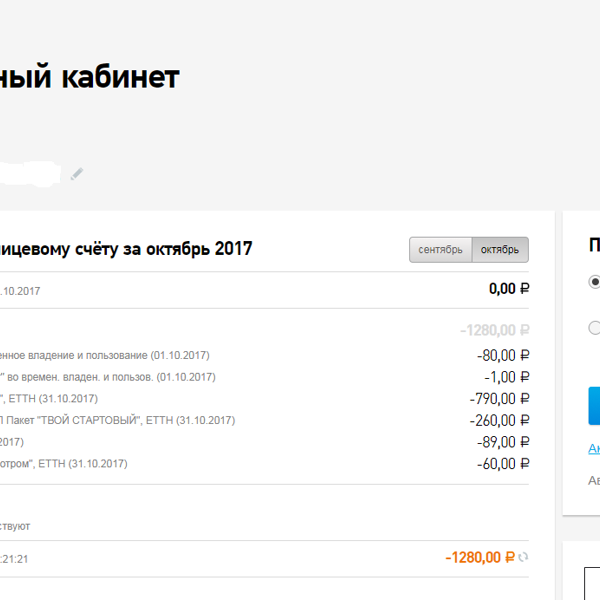Screen dimensions: 600x600
Task: Click the white box in bottom-right panel
Action: coord(592,584)
